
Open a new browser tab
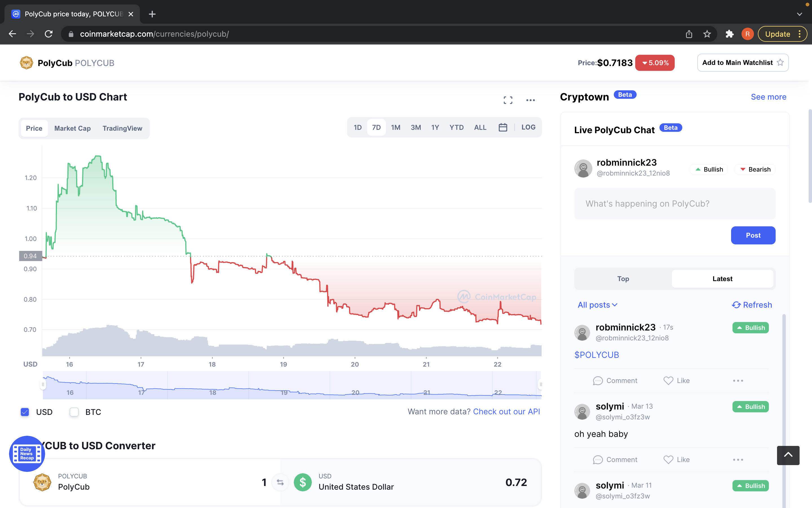point(152,14)
